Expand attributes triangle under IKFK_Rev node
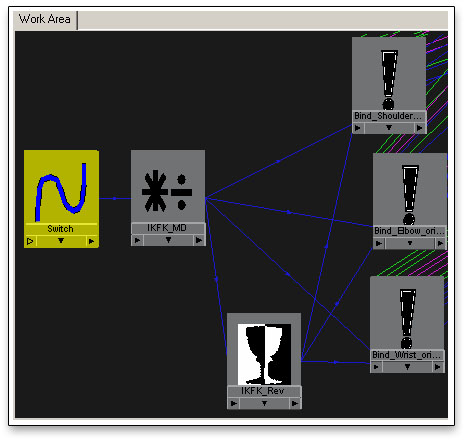Screen dimensions: 468x441 click(x=264, y=404)
